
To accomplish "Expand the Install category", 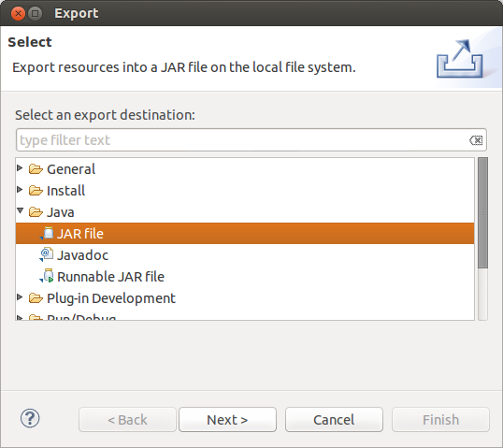I will pyautogui.click(x=20, y=189).
